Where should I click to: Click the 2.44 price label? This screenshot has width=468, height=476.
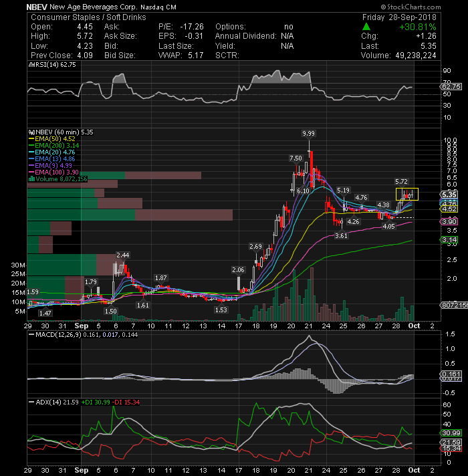click(x=123, y=255)
